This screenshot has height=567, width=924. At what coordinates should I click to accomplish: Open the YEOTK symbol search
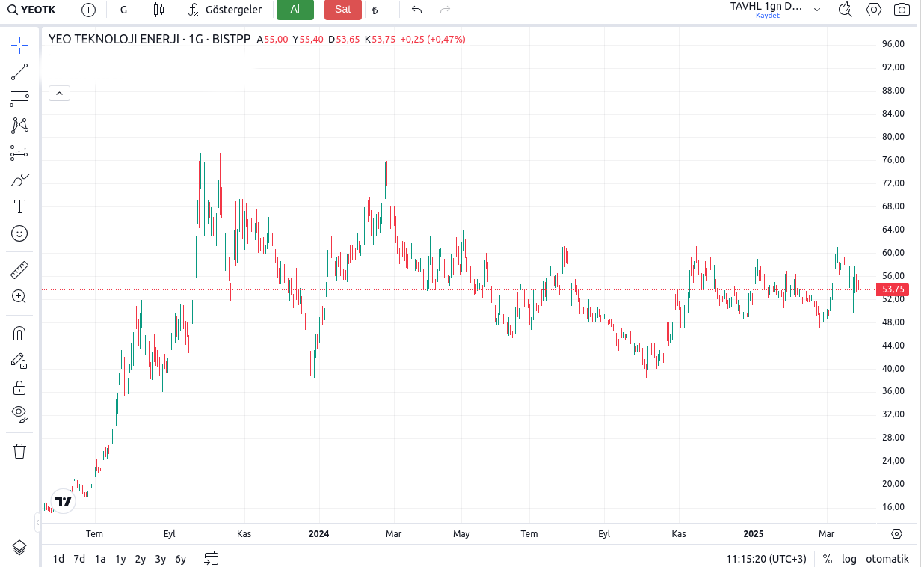32,10
